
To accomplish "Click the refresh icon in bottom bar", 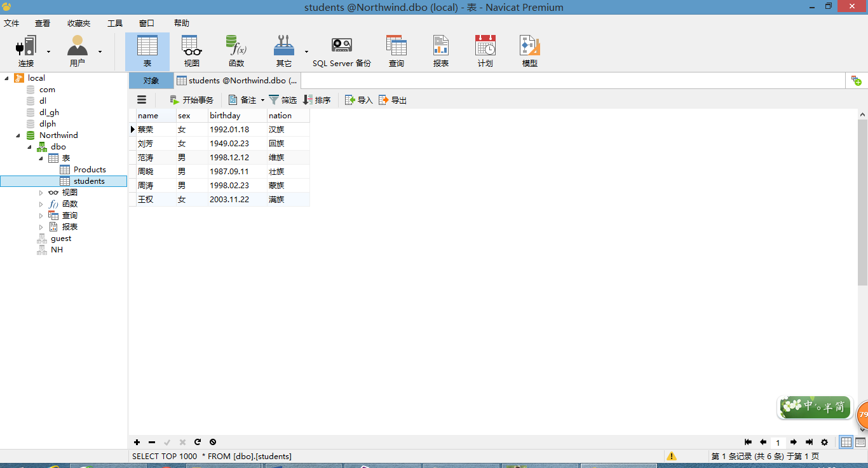I will pos(198,442).
